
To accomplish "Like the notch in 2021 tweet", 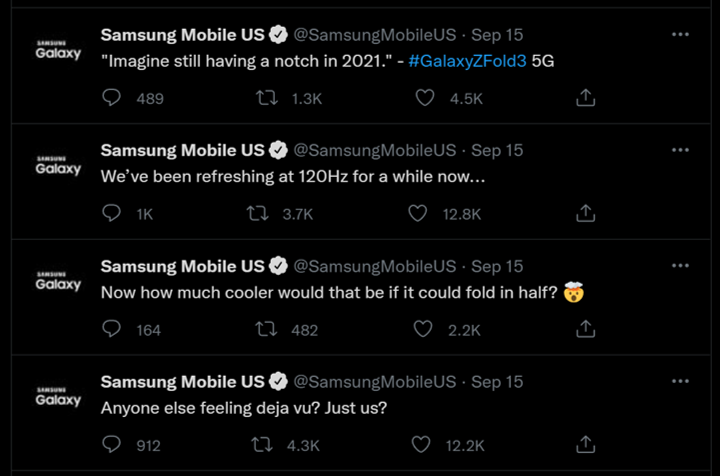I will pos(425,98).
